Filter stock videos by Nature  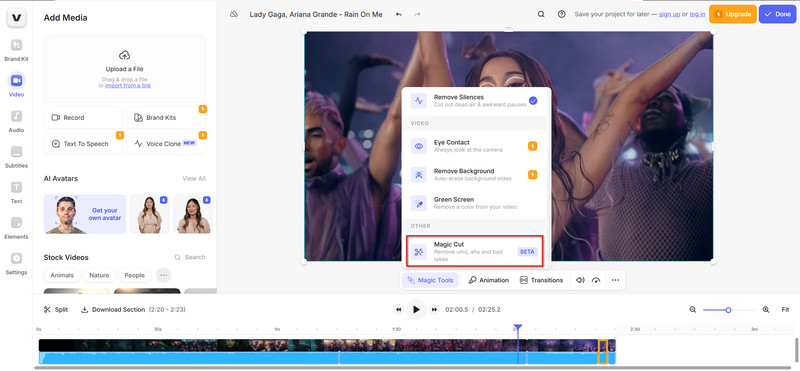coord(99,275)
